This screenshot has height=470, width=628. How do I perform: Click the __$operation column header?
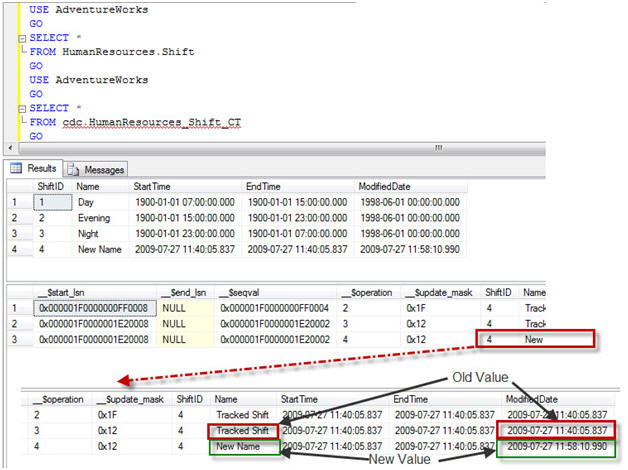(x=368, y=293)
